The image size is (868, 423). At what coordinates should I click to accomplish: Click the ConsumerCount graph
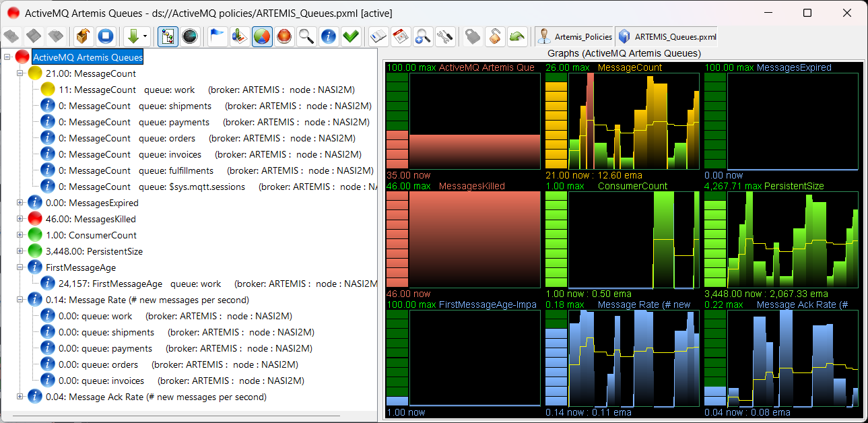click(622, 240)
